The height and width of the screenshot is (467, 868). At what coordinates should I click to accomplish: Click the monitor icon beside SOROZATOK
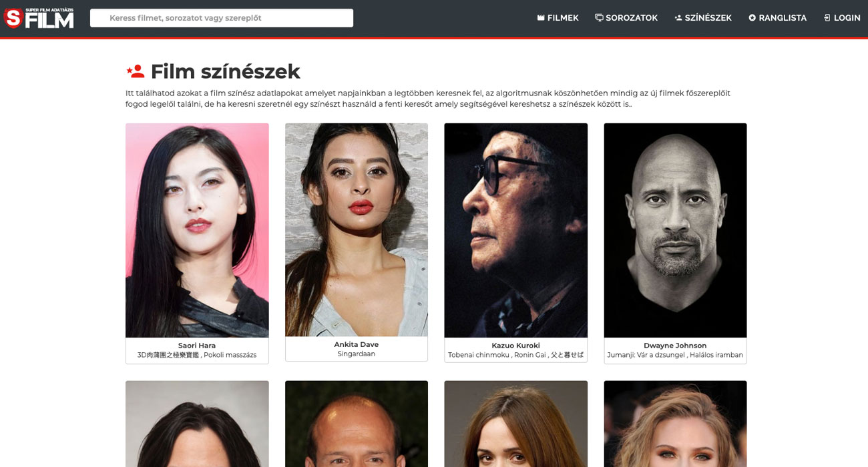tap(599, 18)
